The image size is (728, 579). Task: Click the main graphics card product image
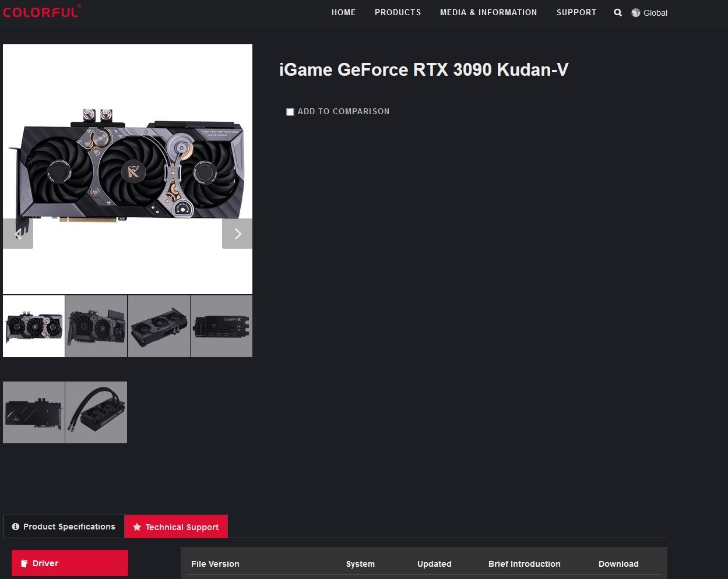(128, 169)
